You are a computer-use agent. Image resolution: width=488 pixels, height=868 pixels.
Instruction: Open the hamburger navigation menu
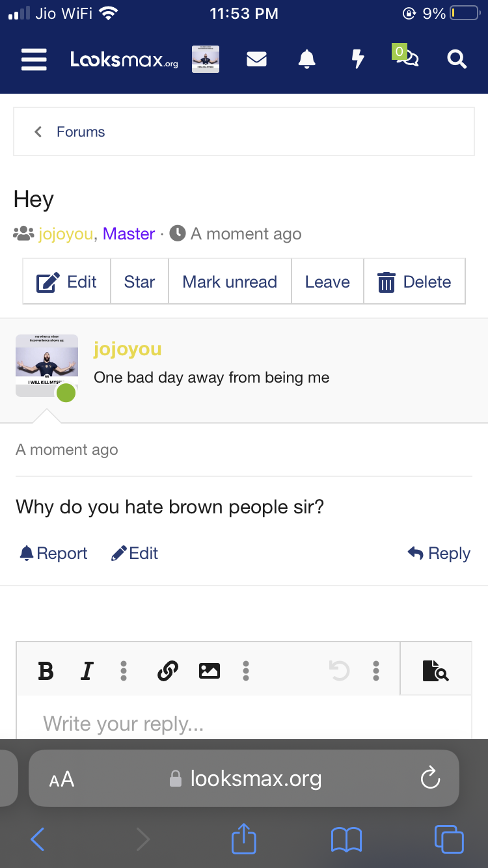coord(34,59)
